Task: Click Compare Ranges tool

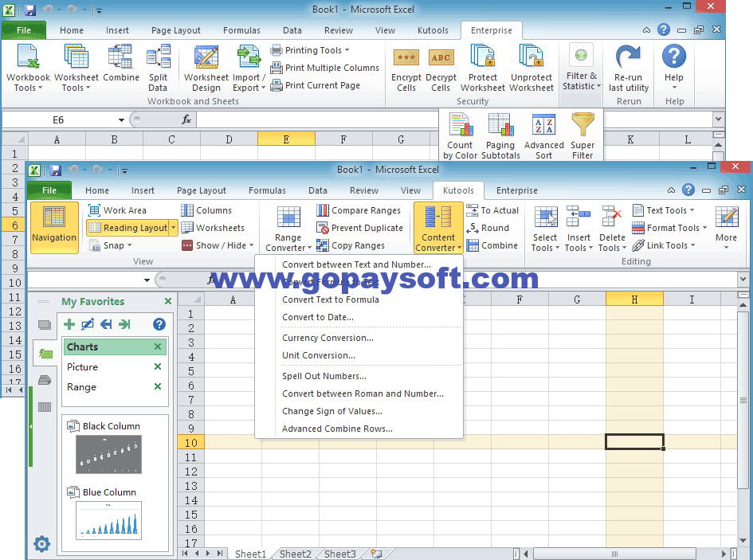Action: tap(359, 210)
